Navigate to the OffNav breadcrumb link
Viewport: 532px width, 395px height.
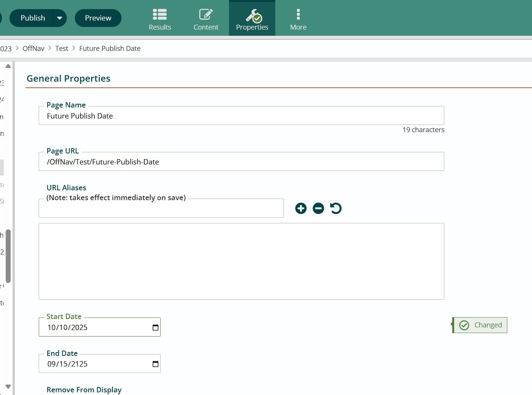(x=33, y=48)
